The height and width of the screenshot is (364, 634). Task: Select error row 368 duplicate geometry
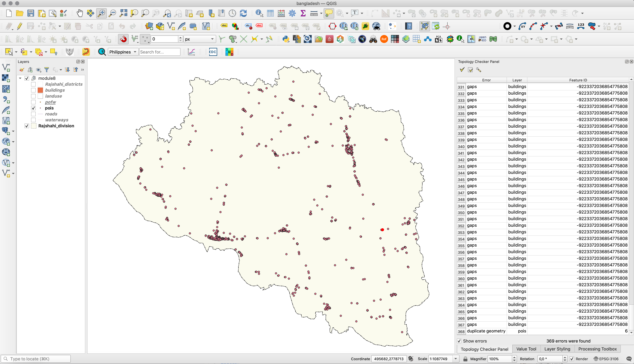(x=543, y=331)
